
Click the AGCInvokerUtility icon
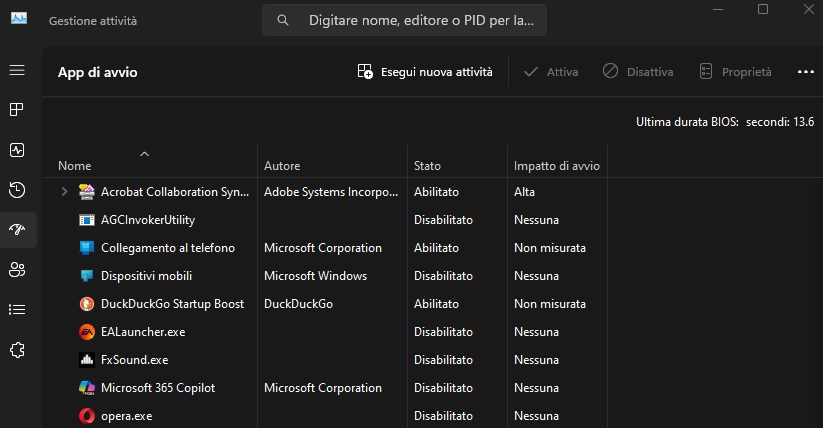[x=87, y=220]
